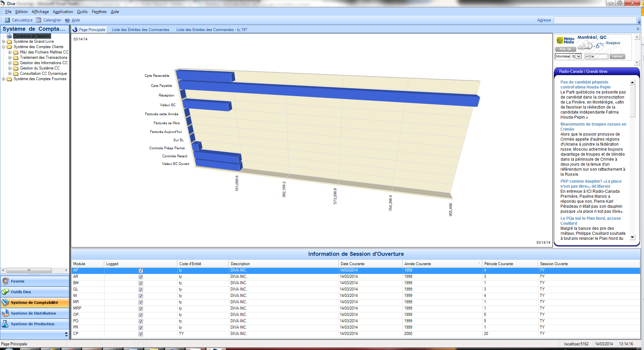Image resolution: width=644 pixels, height=350 pixels.
Task: Click the Favoris panel icon
Action: [x=5, y=281]
